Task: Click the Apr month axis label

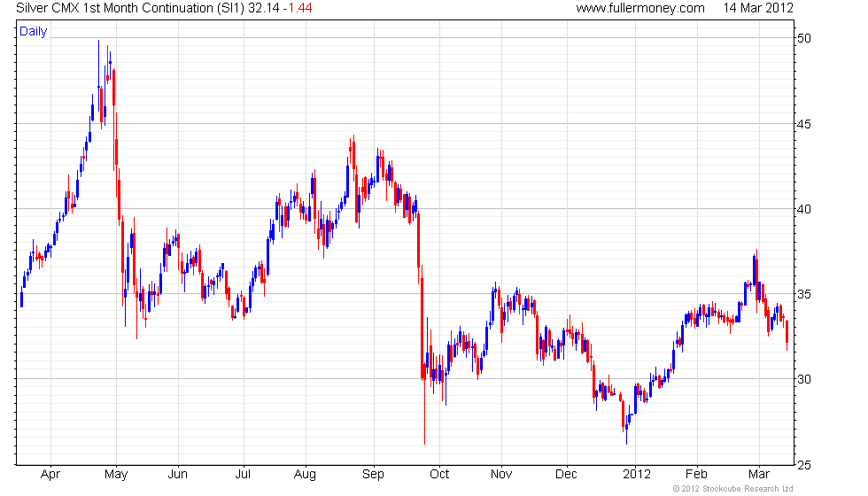Action: (x=50, y=475)
